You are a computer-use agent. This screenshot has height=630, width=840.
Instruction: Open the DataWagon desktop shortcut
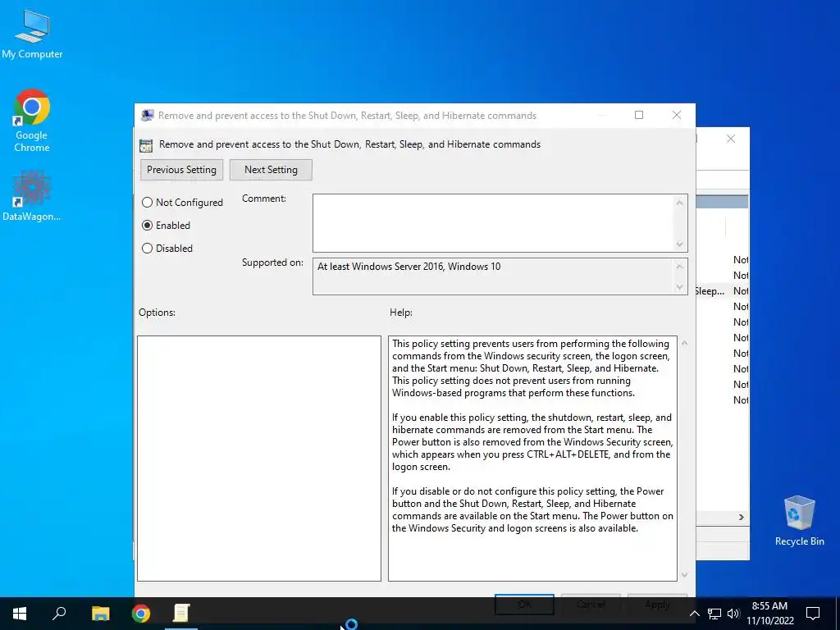[32, 195]
